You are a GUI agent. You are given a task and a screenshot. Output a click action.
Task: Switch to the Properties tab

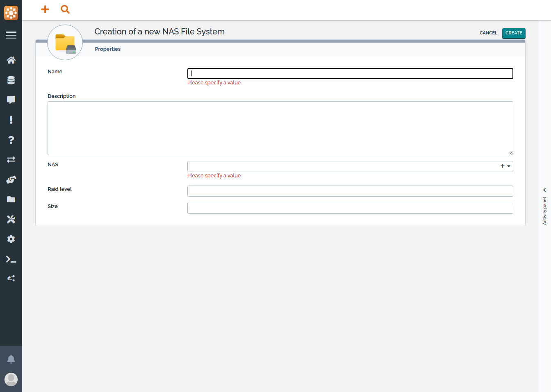coord(108,49)
